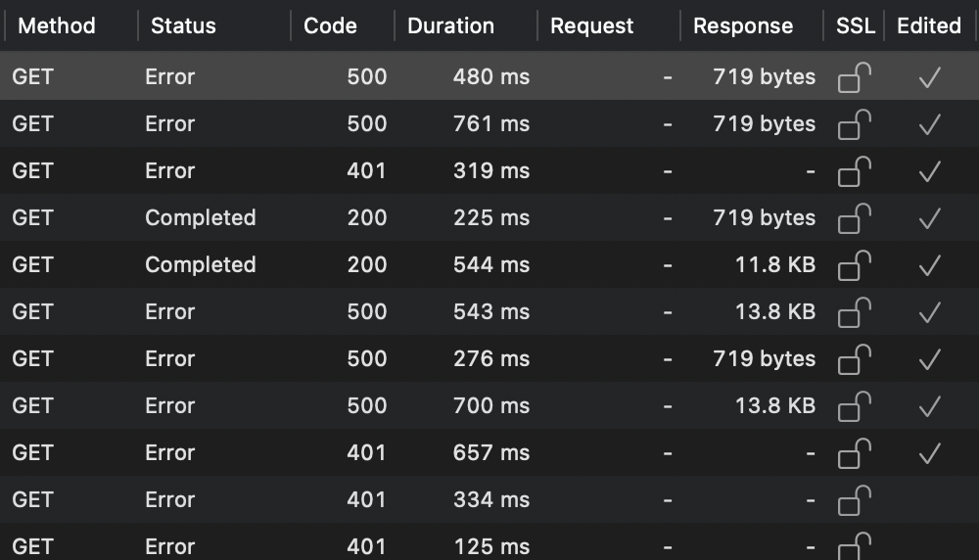The height and width of the screenshot is (560, 979).
Task: Click the open padlock in the 319 ms row
Action: (x=855, y=171)
